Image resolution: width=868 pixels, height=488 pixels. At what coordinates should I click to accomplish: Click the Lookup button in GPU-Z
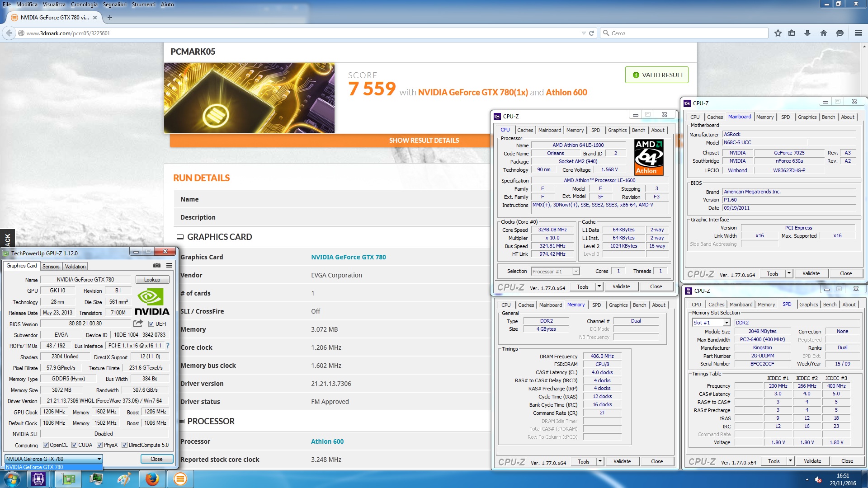(152, 280)
